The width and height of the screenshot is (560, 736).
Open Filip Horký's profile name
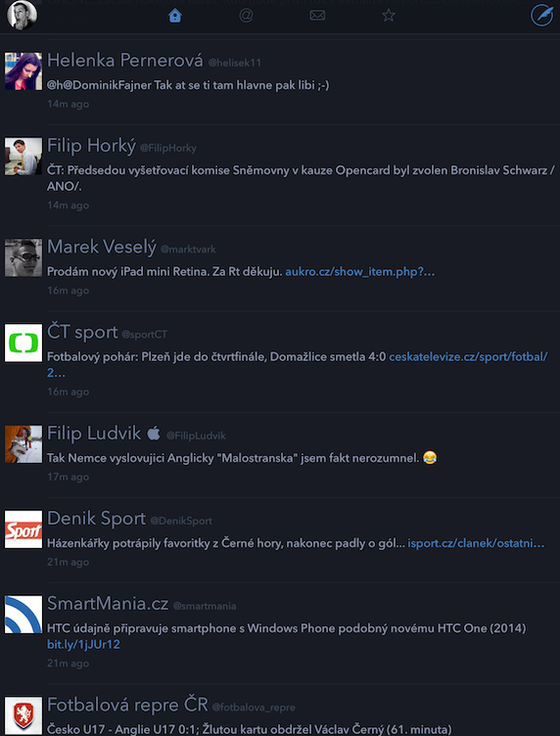pyautogui.click(x=91, y=146)
